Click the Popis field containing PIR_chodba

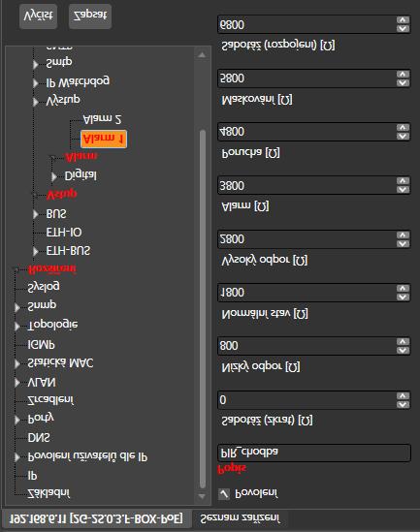(x=313, y=453)
